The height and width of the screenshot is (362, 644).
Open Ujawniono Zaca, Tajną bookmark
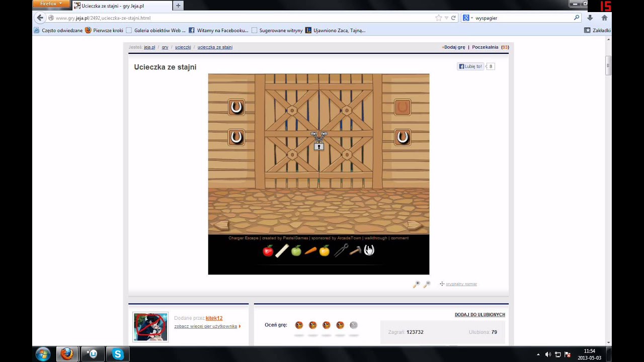click(335, 30)
